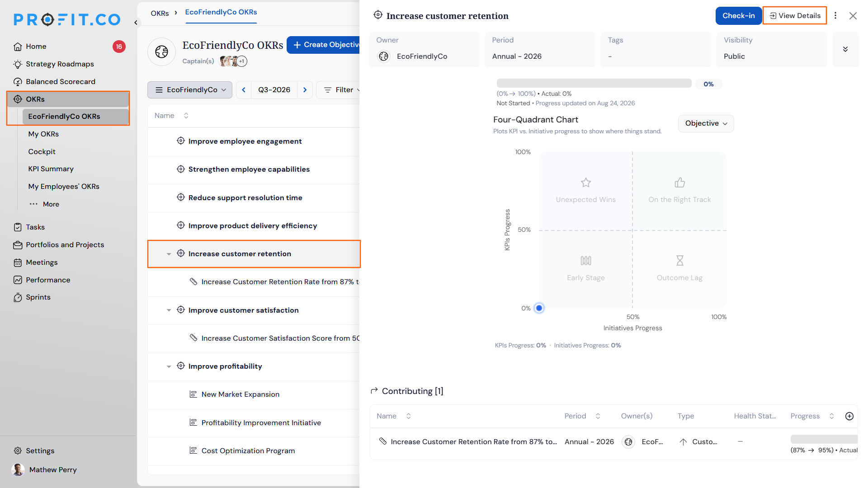
Task: Click the Check-in button
Action: (x=738, y=16)
